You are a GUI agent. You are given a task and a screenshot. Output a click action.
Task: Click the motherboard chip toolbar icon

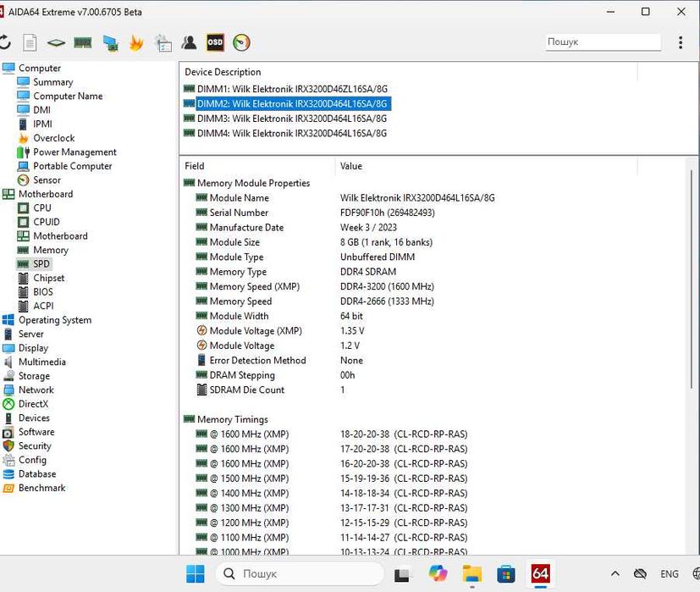(x=56, y=43)
